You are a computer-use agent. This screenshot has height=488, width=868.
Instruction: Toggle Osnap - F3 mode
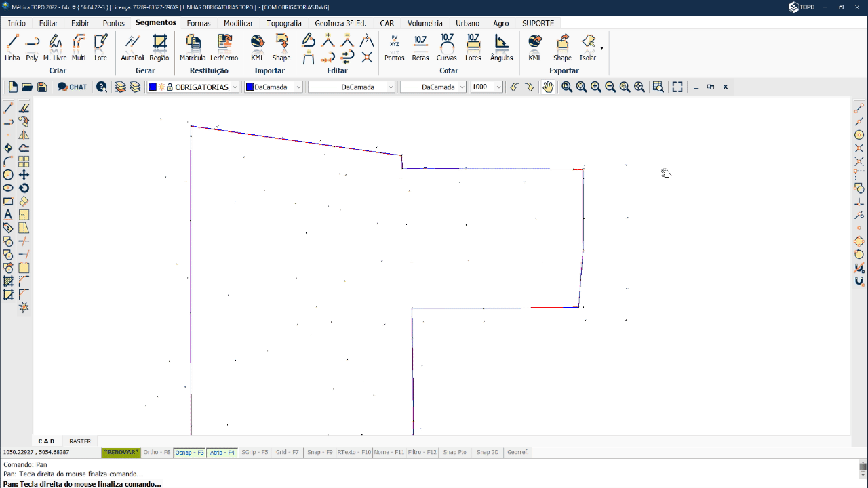click(x=189, y=452)
